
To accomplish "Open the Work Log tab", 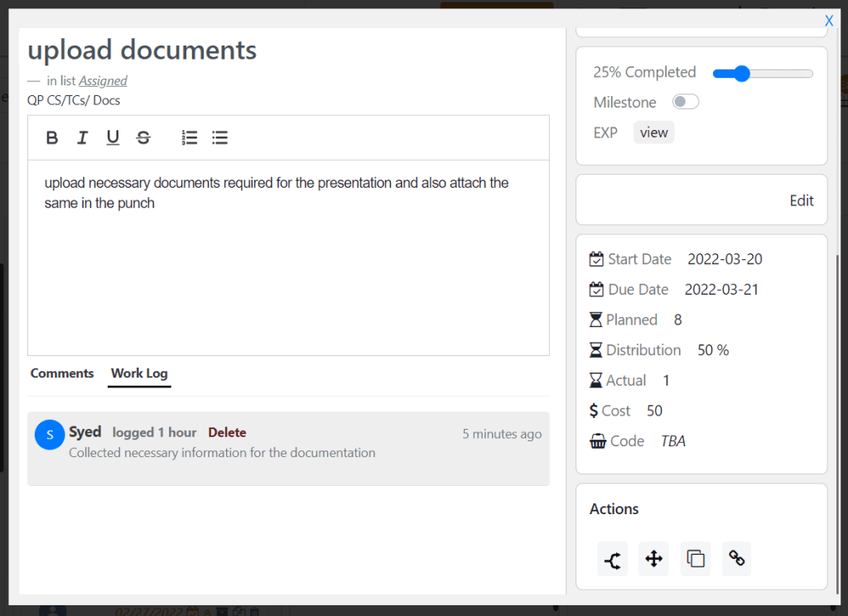I will pyautogui.click(x=139, y=373).
